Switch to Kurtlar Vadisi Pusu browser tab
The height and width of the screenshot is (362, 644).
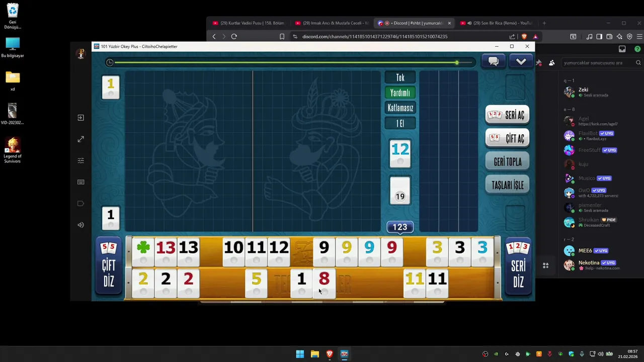click(x=249, y=23)
